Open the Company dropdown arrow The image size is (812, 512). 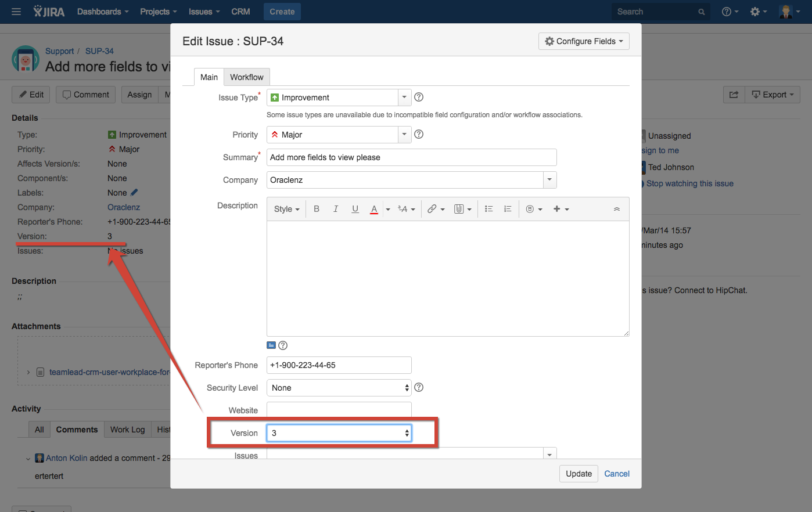[x=549, y=180]
